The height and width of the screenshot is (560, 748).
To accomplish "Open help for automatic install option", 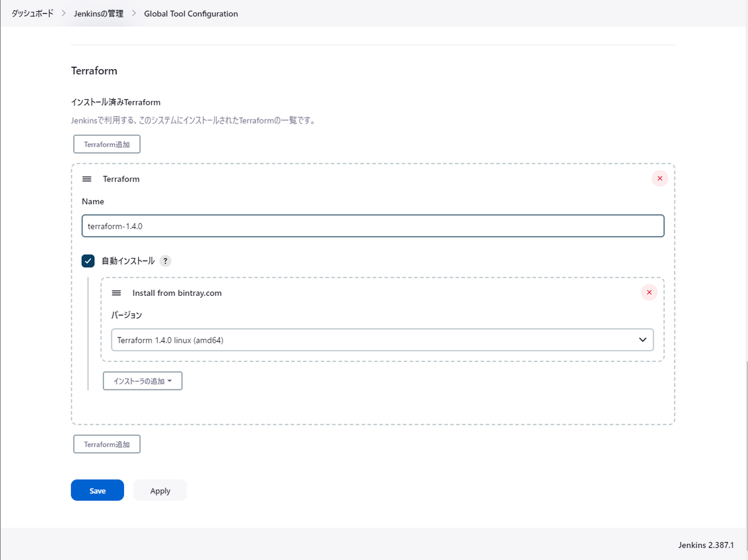I will (x=165, y=261).
